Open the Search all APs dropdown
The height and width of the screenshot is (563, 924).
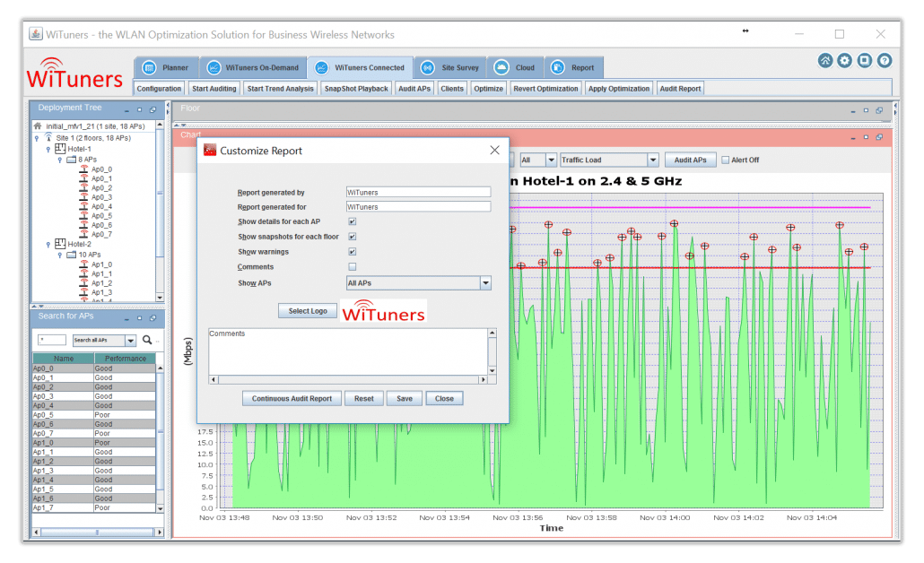click(131, 341)
